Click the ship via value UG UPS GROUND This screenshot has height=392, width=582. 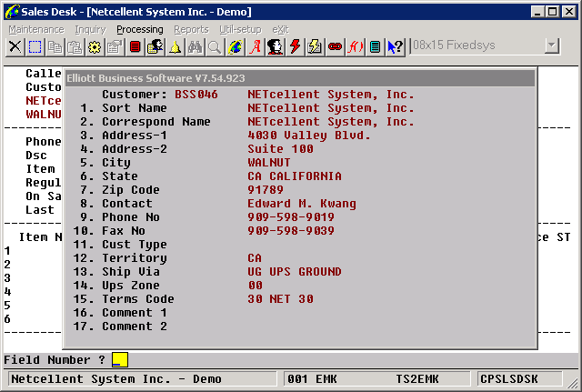pos(295,272)
